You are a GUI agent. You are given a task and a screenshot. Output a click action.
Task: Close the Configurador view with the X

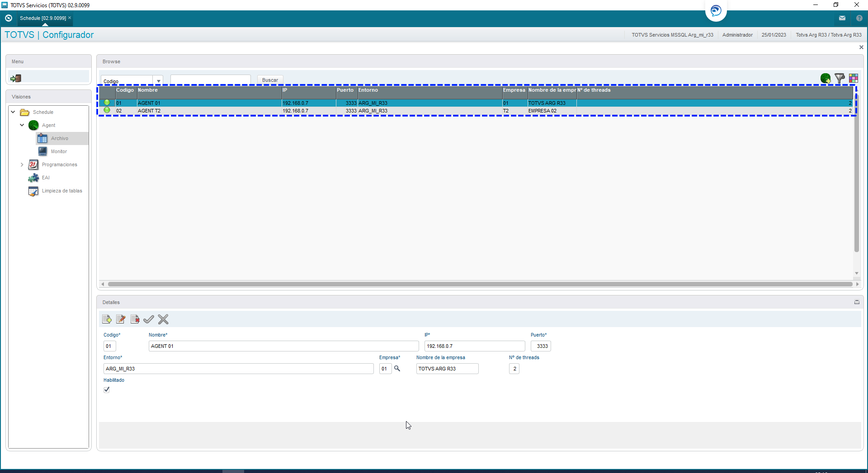pos(861,47)
